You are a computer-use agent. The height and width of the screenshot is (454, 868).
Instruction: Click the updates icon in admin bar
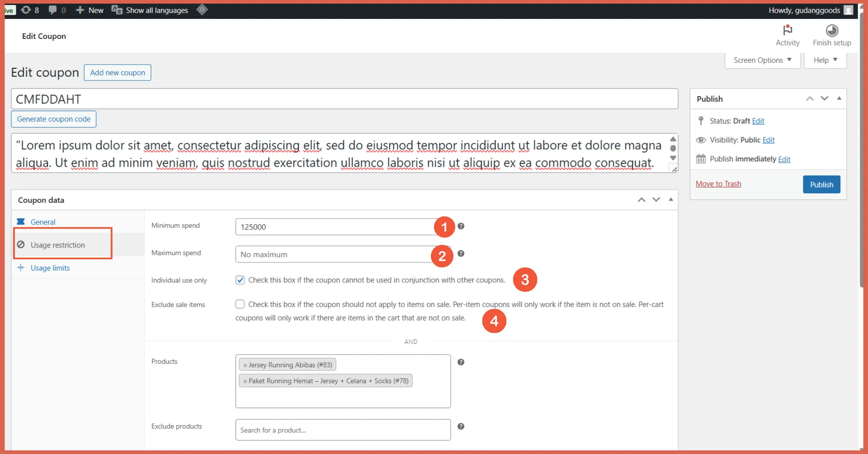click(26, 10)
